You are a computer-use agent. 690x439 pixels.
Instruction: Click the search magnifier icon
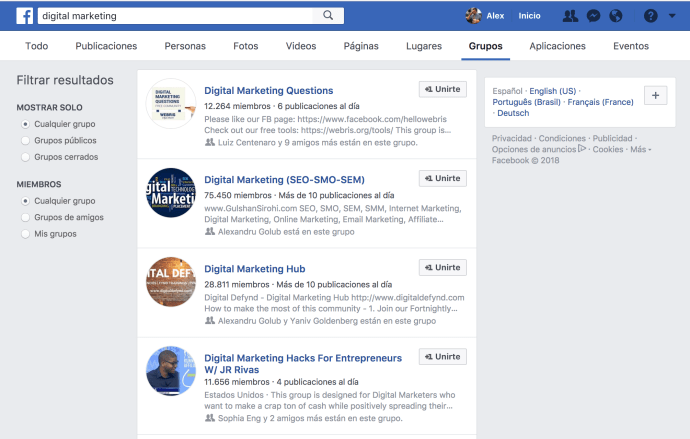(328, 15)
